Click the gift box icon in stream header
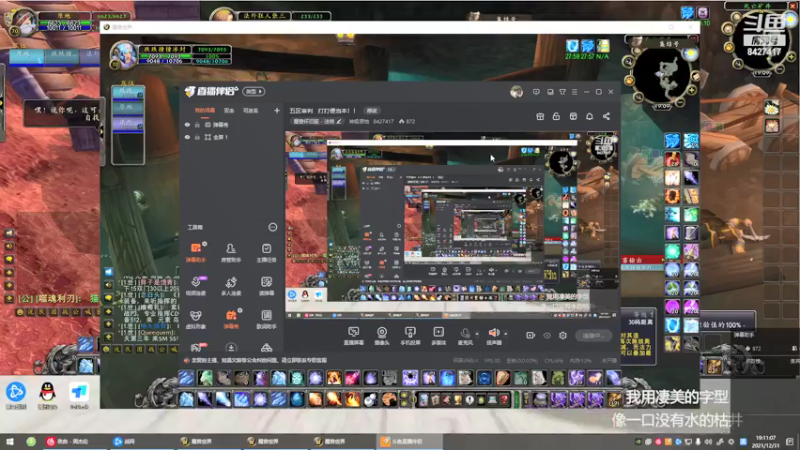The image size is (800, 450). (x=540, y=116)
